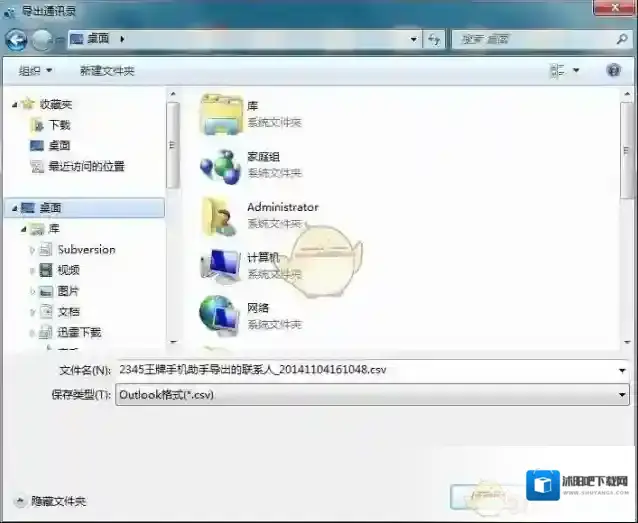Open the 组织 organize menu
The width and height of the screenshot is (638, 523).
click(36, 71)
